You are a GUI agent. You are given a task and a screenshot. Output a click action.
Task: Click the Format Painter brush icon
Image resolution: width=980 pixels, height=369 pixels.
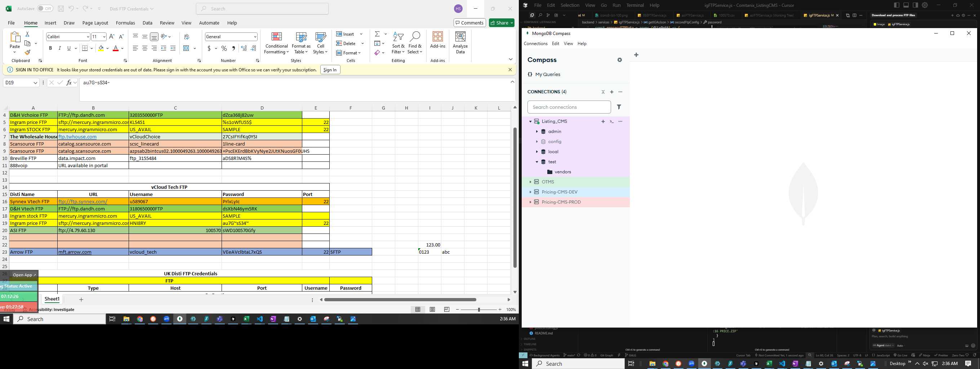27,53
